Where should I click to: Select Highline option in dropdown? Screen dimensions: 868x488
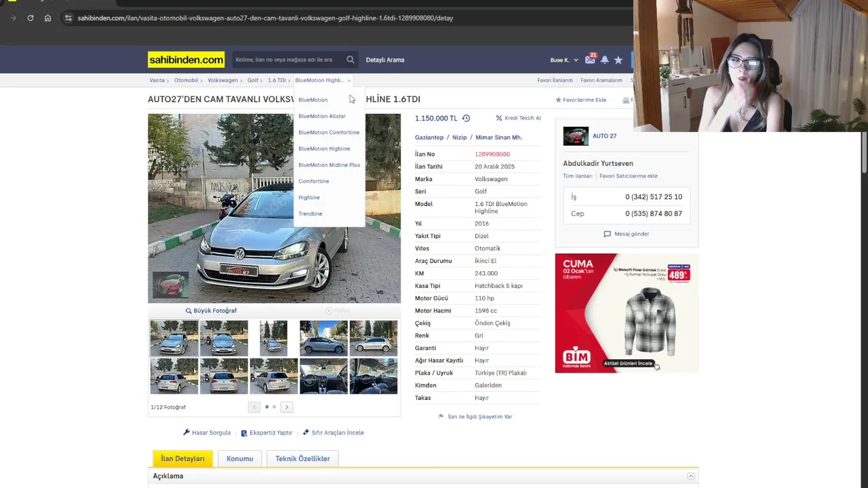(309, 197)
